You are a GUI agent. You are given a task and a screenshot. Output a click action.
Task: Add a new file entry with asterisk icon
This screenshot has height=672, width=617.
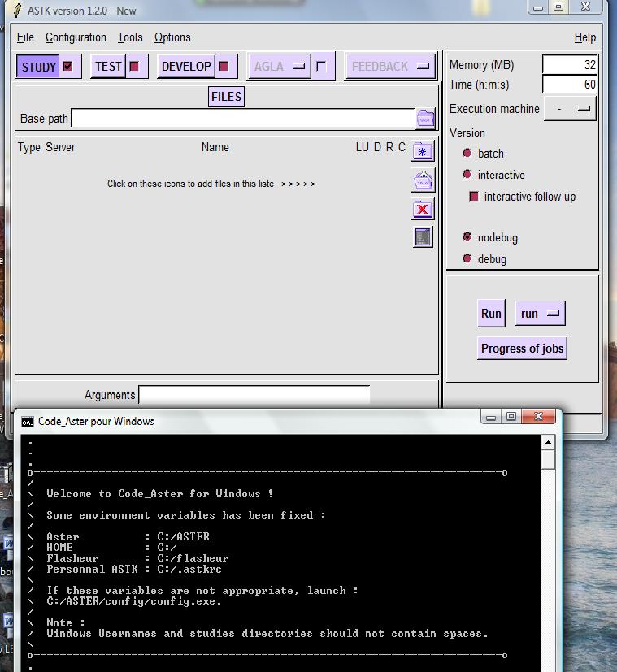coord(423,151)
